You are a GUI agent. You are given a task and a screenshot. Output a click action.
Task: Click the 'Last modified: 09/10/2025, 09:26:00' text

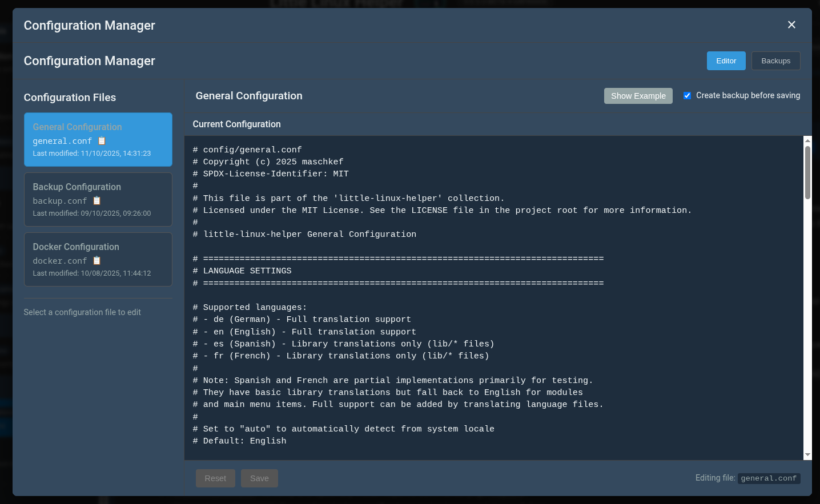pos(92,213)
